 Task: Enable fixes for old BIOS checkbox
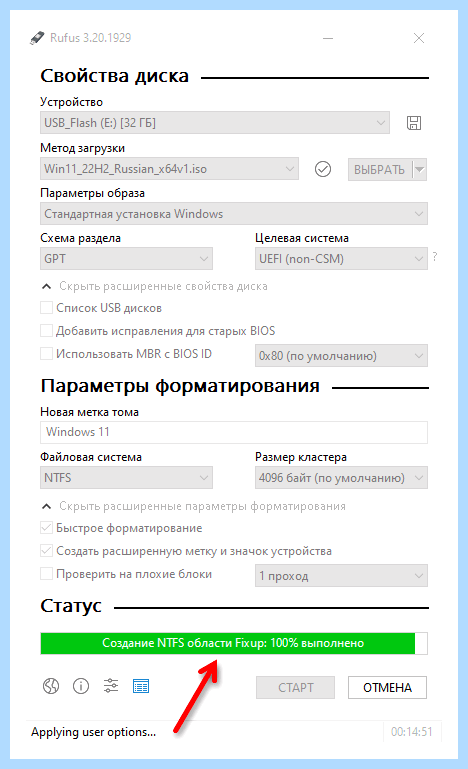click(47, 331)
